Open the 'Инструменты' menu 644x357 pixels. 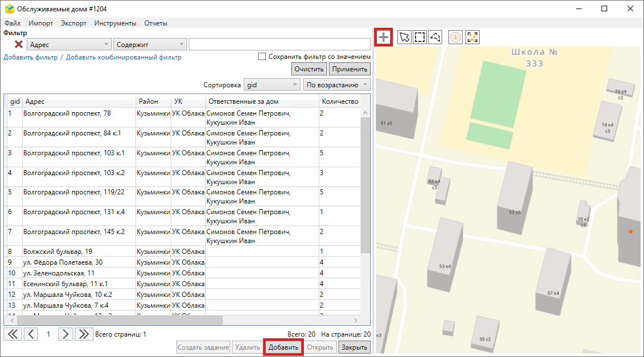point(115,23)
